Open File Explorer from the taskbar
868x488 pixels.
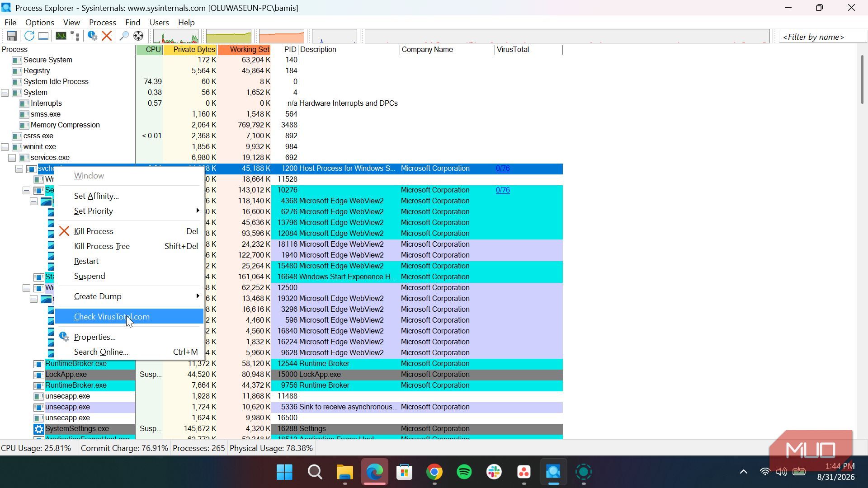click(344, 472)
